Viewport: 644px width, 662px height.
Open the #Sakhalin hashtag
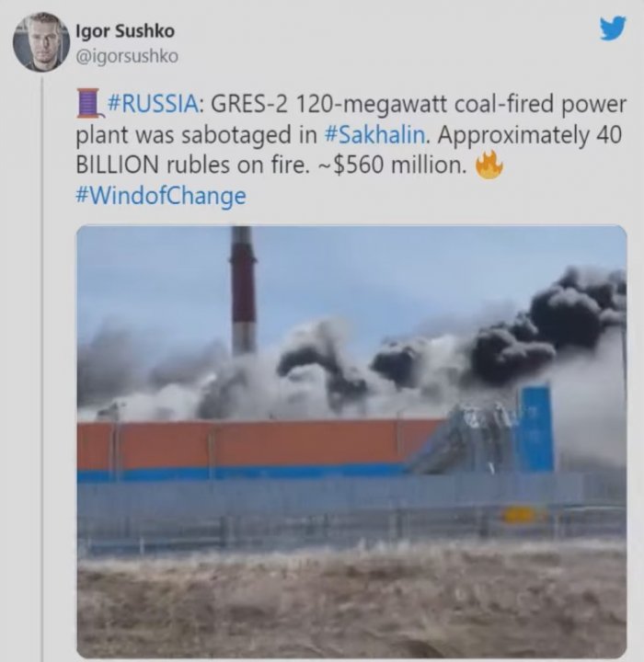point(374,134)
